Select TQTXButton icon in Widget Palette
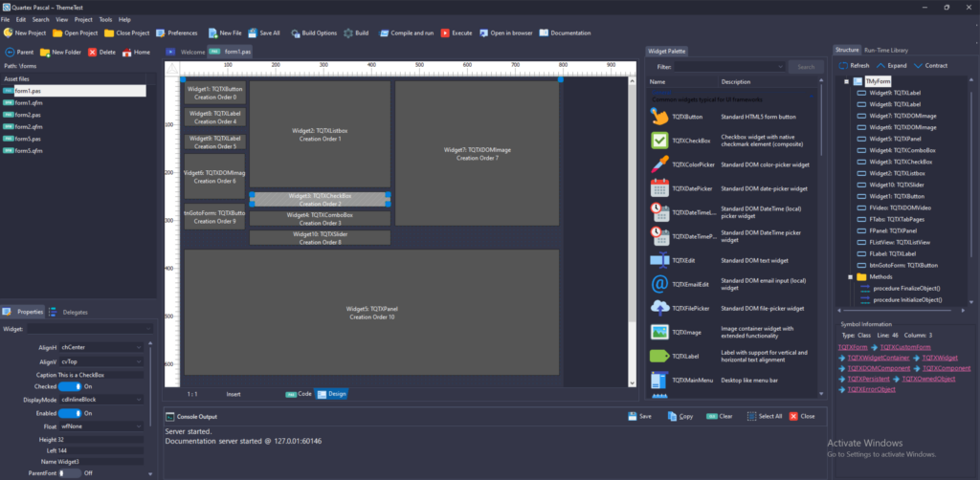The width and height of the screenshot is (980, 480). pyautogui.click(x=659, y=117)
